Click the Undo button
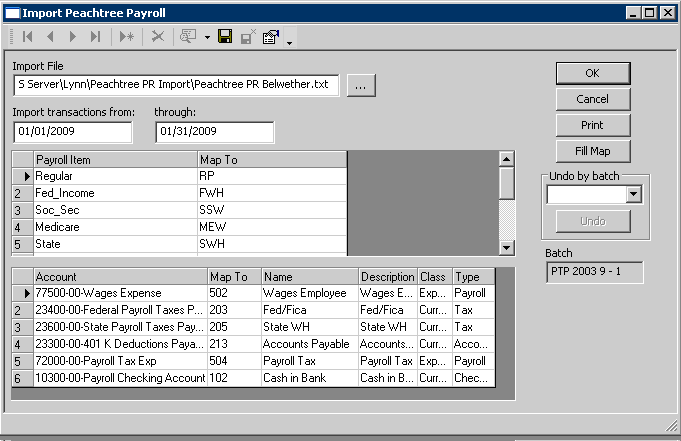Viewport: 681px width, 441px height. point(593,221)
